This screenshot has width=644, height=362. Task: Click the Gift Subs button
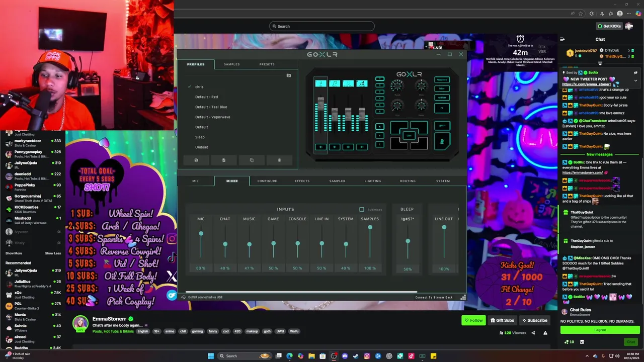[502, 320]
